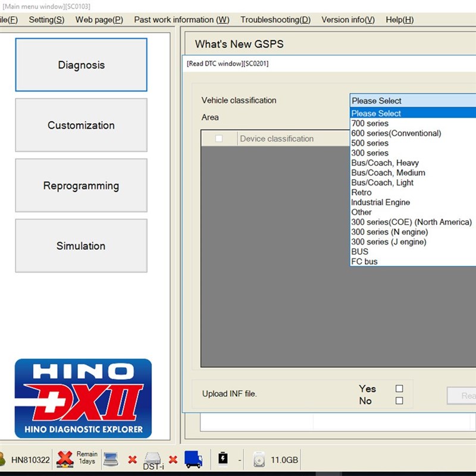Toggle the Device classification header checkbox
Viewport: 476px width, 476px height.
218,138
